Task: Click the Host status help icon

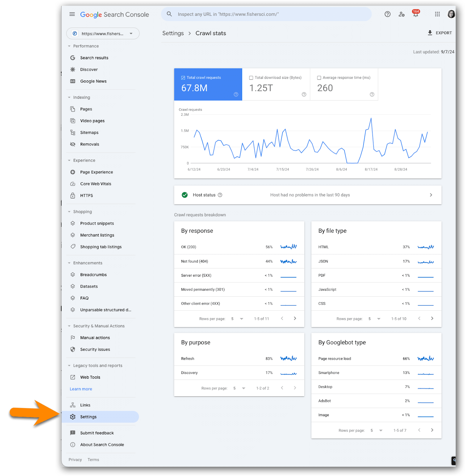Action: 220,195
